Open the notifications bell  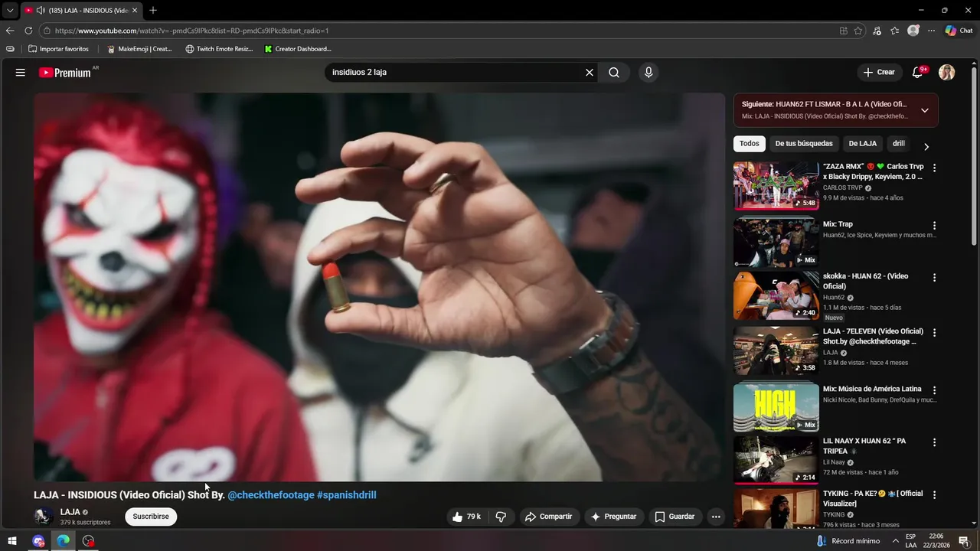tap(918, 72)
